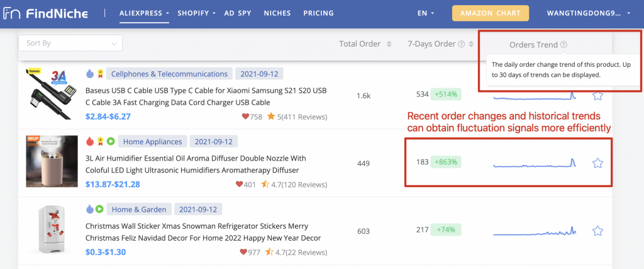Image resolution: width=644 pixels, height=269 pixels.
Task: Open the Pricing page
Action: pos(318,13)
